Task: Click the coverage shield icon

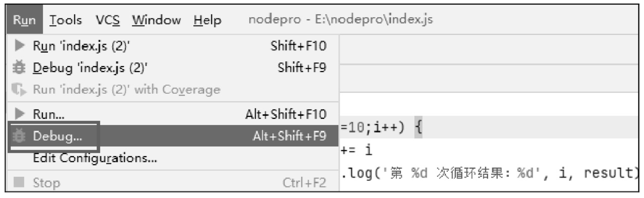Action: (19, 89)
